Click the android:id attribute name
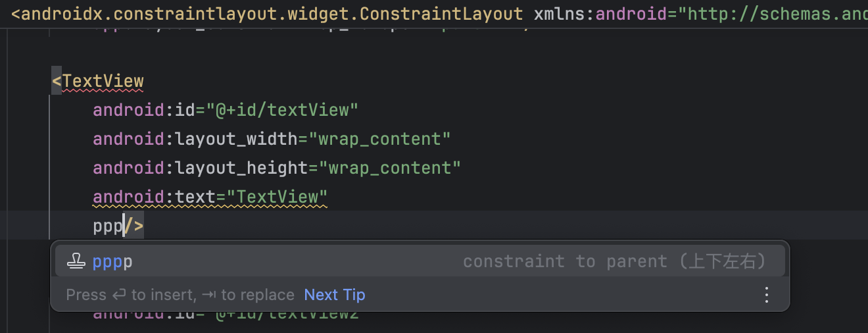Screen dimensions: 868x333 [144, 110]
